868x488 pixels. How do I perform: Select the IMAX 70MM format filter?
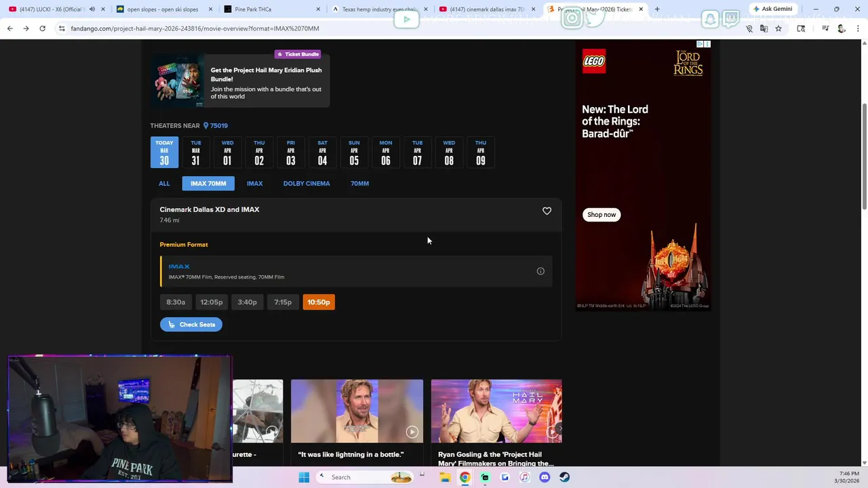coord(208,184)
